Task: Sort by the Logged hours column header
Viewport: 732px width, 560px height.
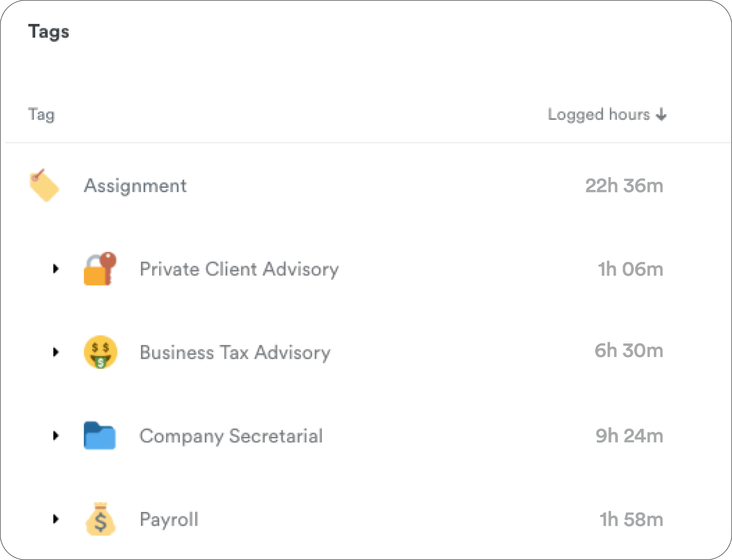Action: (599, 114)
